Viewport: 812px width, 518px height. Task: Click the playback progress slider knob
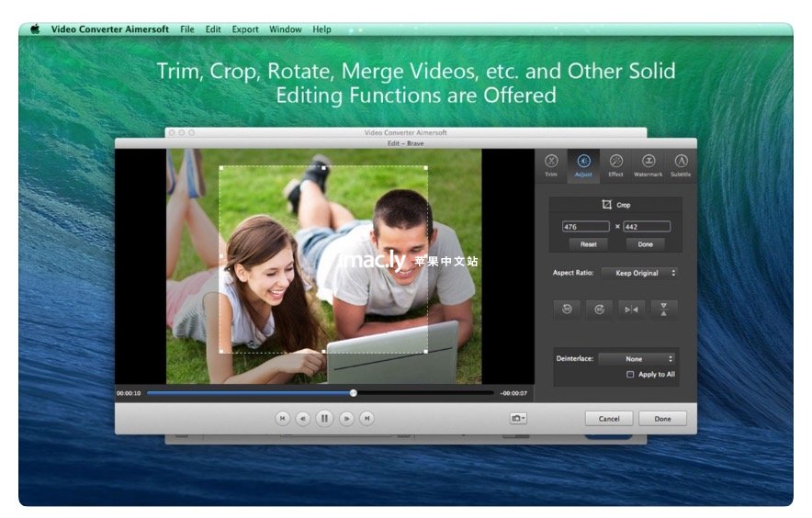point(353,393)
